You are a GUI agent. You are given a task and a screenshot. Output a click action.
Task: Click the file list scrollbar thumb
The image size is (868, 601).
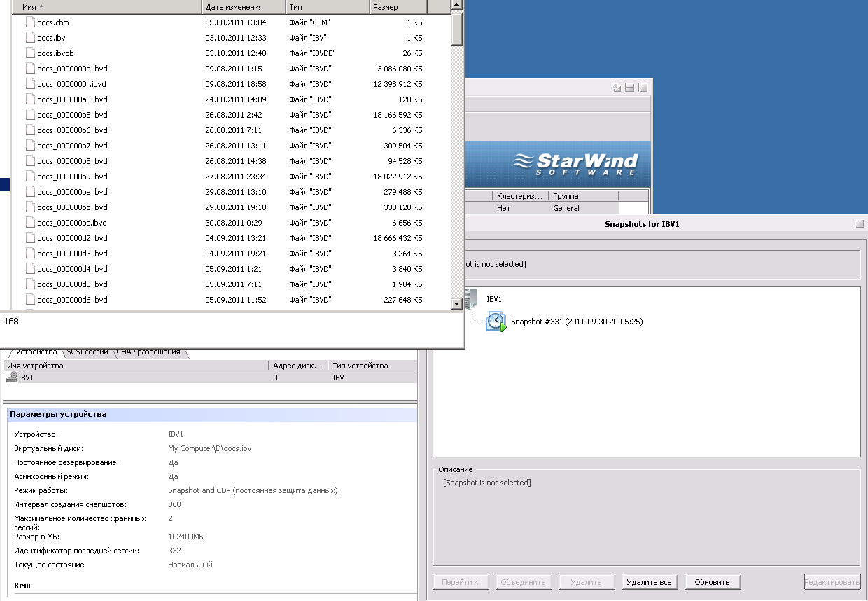tap(457, 29)
